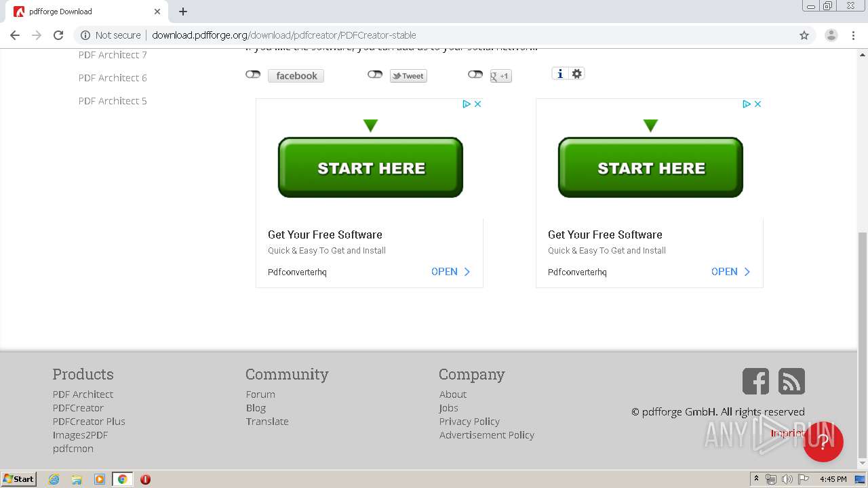Image resolution: width=868 pixels, height=488 pixels.
Task: Click the volume tray icon
Action: (787, 479)
